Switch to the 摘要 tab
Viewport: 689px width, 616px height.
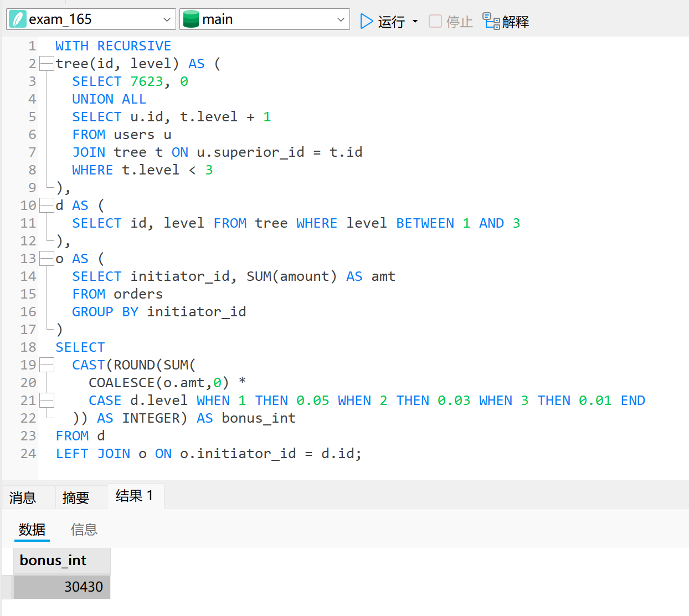(76, 497)
